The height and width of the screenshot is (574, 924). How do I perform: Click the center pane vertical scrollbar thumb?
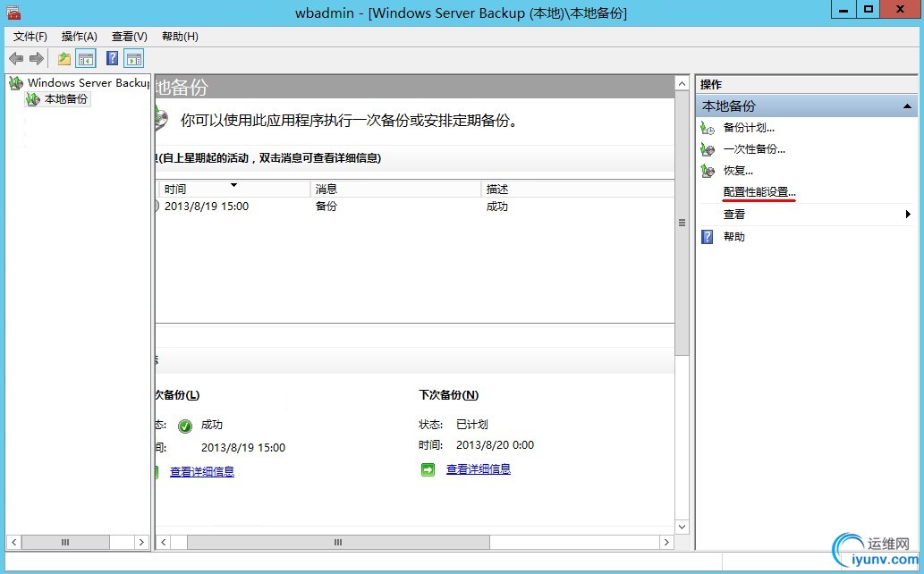coord(682,223)
